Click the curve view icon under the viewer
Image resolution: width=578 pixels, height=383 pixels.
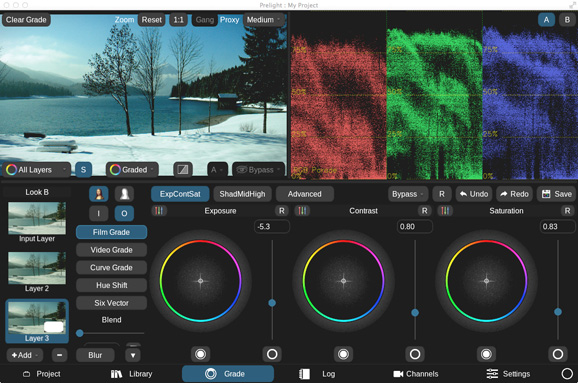[x=183, y=170]
